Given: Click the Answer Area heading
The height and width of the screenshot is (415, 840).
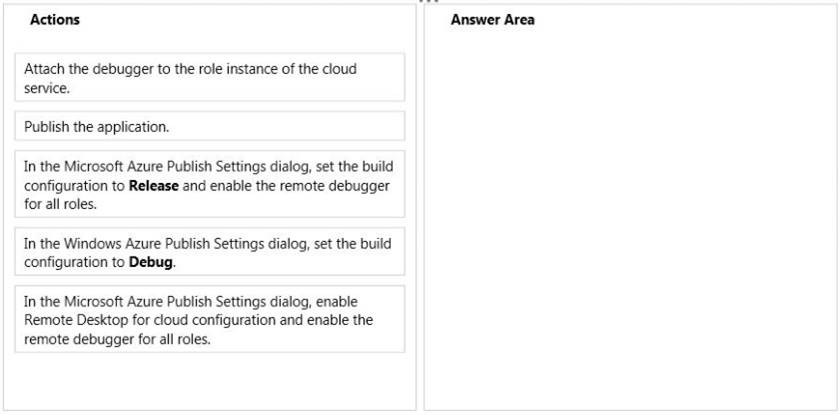Looking at the screenshot, I should (x=492, y=20).
